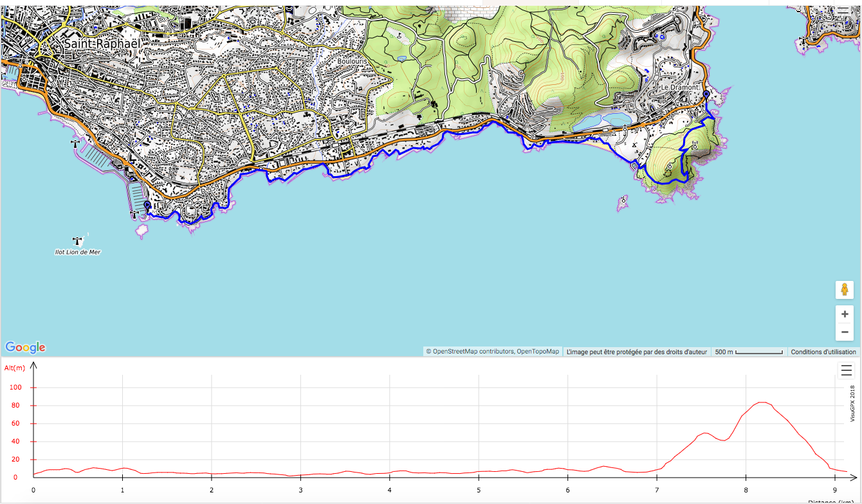Click the highest peak of the elevation curve
This screenshot has width=862, height=504.
tap(762, 402)
